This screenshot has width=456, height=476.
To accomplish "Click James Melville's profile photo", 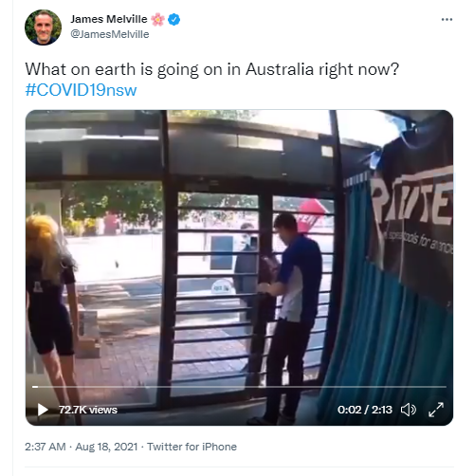I will click(x=43, y=27).
